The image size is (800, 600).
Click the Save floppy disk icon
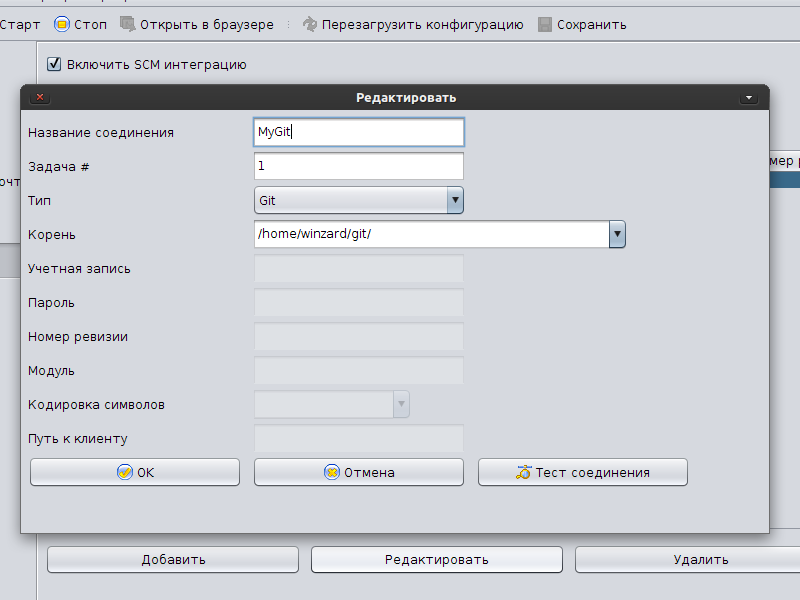pos(545,24)
